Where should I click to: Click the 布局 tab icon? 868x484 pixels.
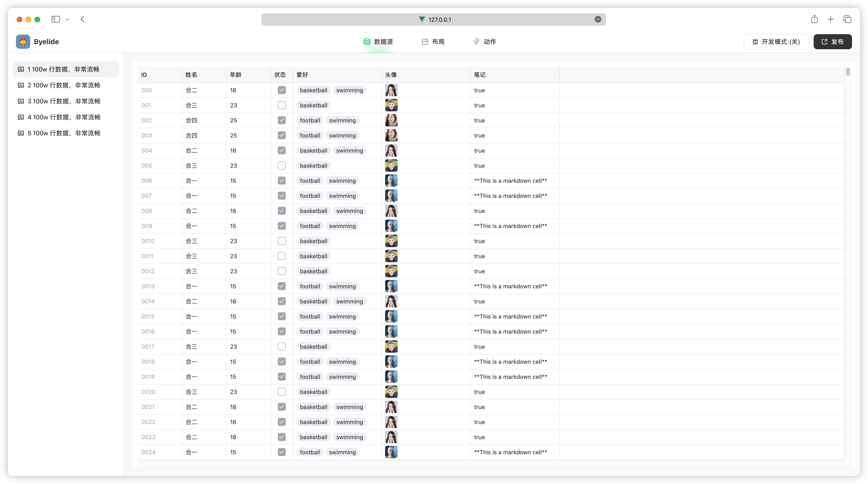(x=425, y=42)
